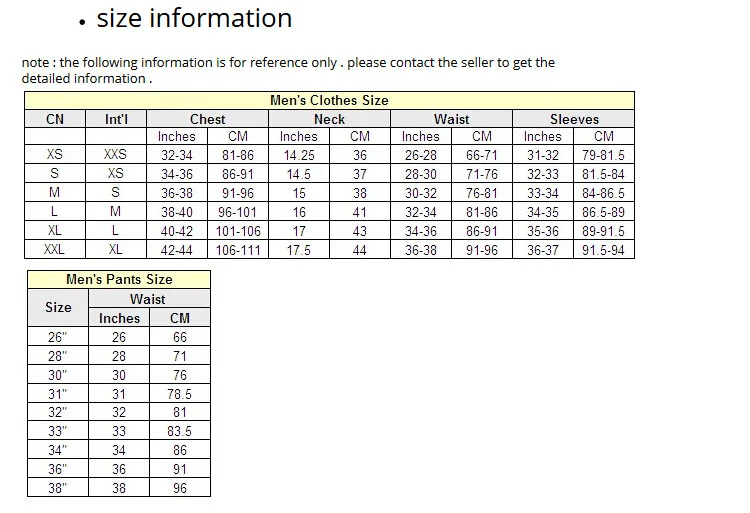Click the note about contacting the seller
The image size is (750, 513).
click(288, 70)
